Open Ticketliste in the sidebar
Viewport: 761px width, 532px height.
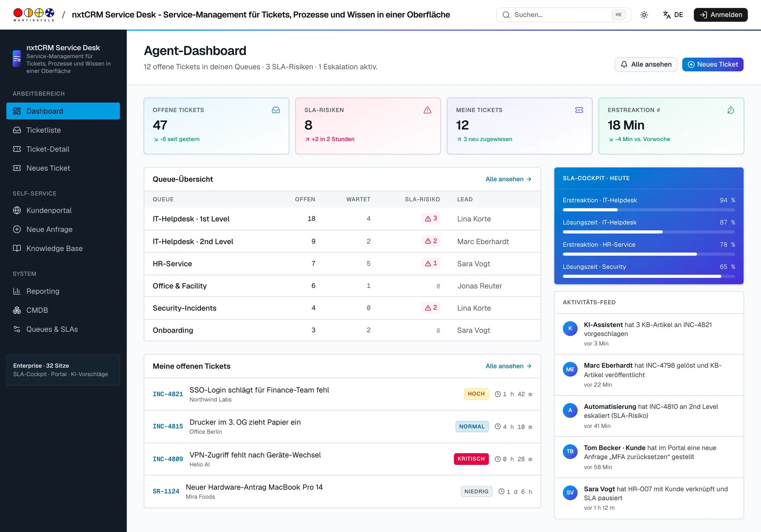click(63, 130)
